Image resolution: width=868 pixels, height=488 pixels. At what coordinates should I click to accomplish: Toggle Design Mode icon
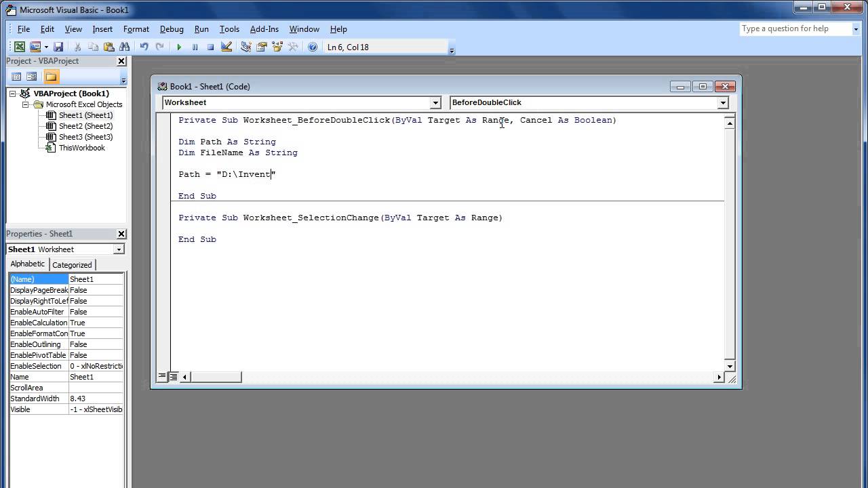226,47
